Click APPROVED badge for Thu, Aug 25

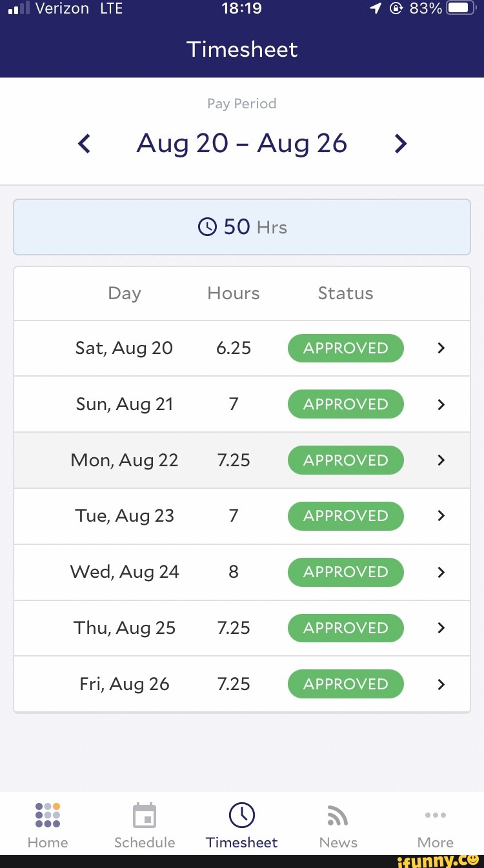click(x=345, y=628)
